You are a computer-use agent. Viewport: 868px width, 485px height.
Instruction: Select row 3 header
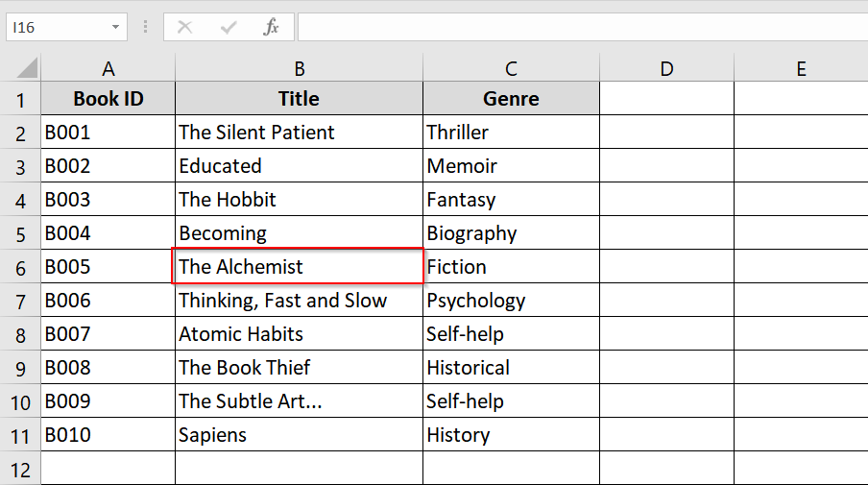pos(20,166)
